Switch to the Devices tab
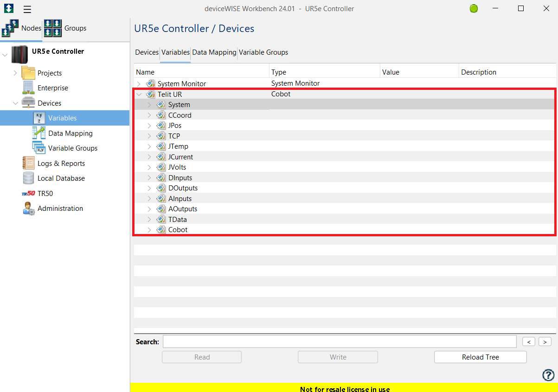Viewport: 558px width, 392px height. (x=147, y=52)
